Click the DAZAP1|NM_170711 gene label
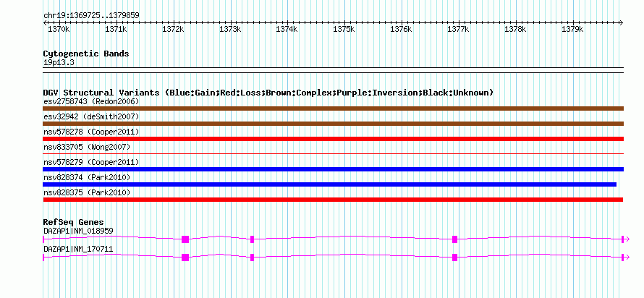644x298 pixels. (x=78, y=249)
